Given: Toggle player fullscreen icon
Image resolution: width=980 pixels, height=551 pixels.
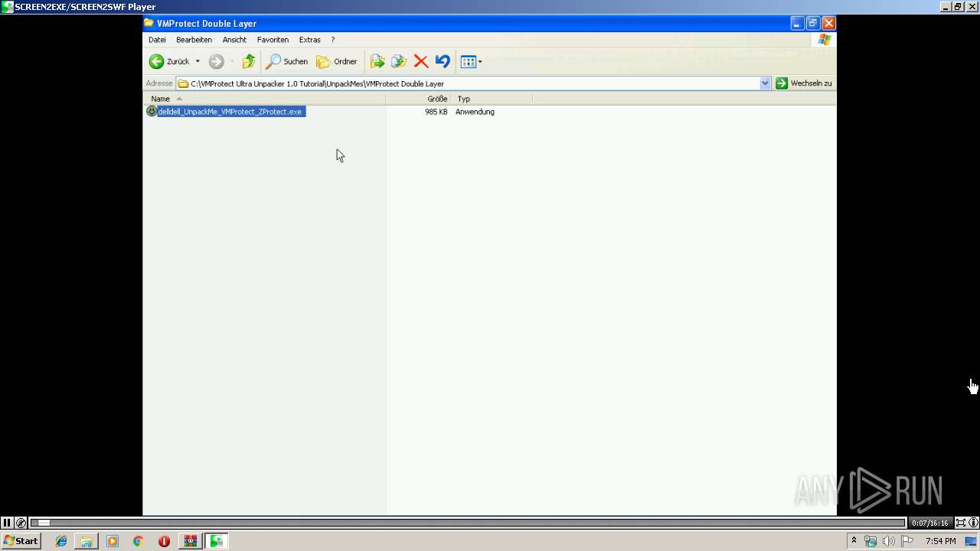Looking at the screenshot, I should (960, 523).
